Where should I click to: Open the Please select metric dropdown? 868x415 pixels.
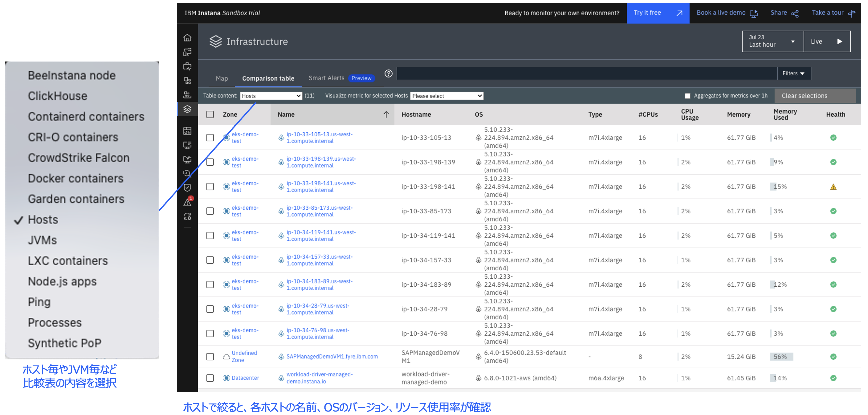(x=447, y=96)
